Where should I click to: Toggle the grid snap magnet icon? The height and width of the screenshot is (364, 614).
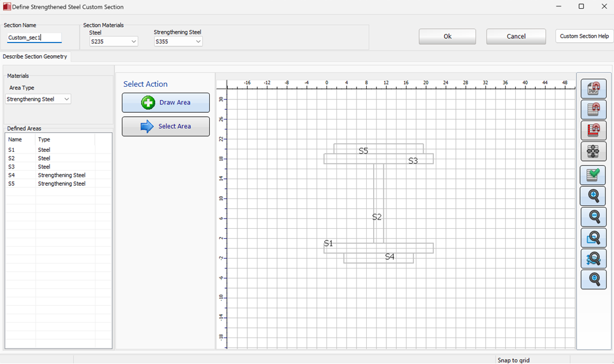point(593,110)
